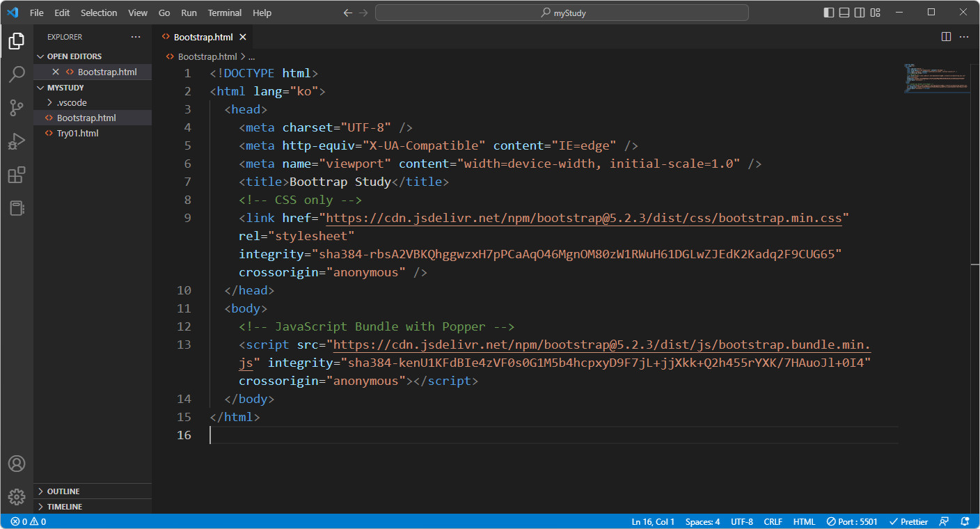Viewport: 980px width, 529px height.
Task: Go back with the left arrow
Action: click(x=348, y=13)
